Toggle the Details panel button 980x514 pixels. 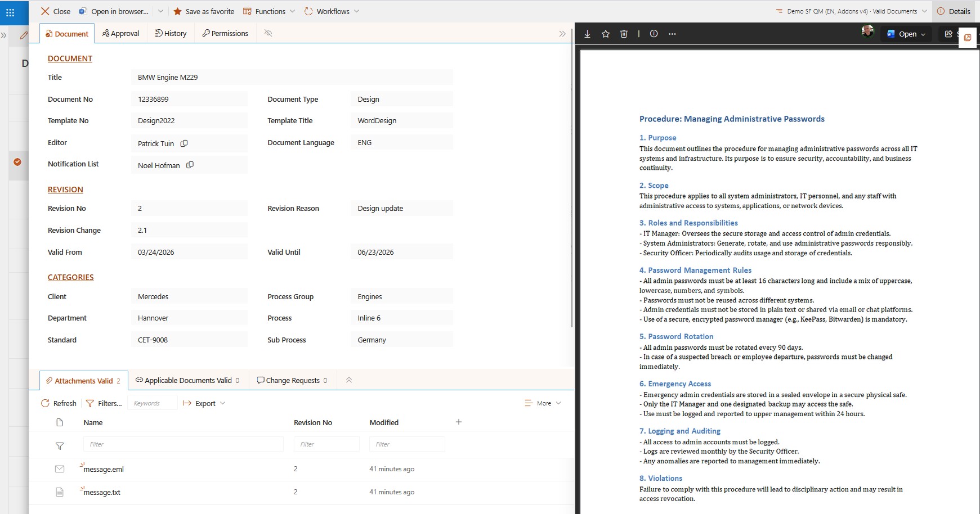coord(954,11)
